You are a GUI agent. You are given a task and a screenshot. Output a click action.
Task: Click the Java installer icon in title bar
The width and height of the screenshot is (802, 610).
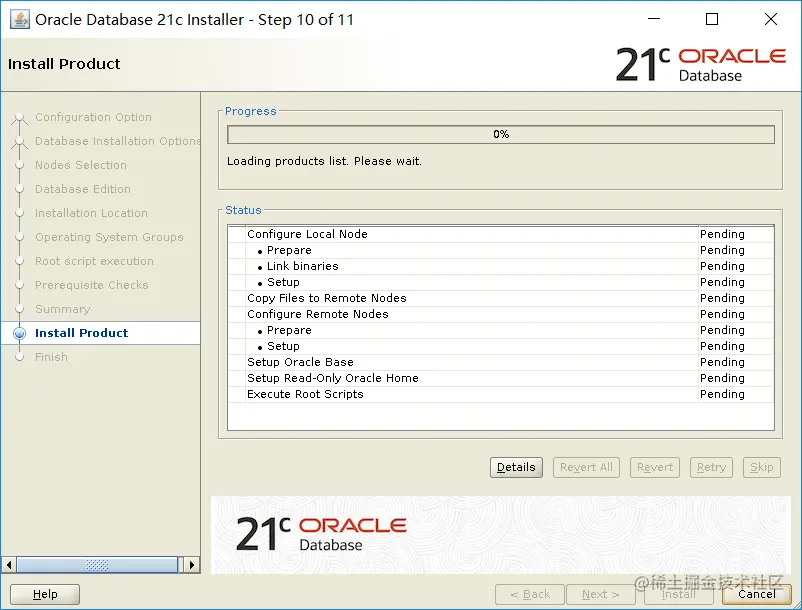(x=19, y=20)
